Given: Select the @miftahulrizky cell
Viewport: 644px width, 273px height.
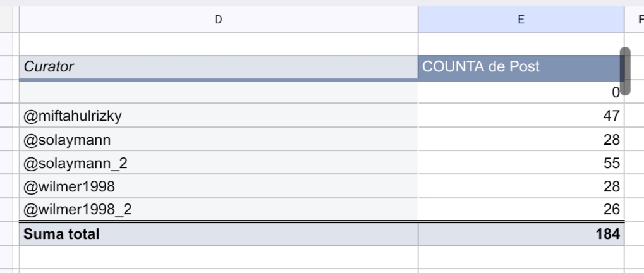Looking at the screenshot, I should tap(219, 116).
